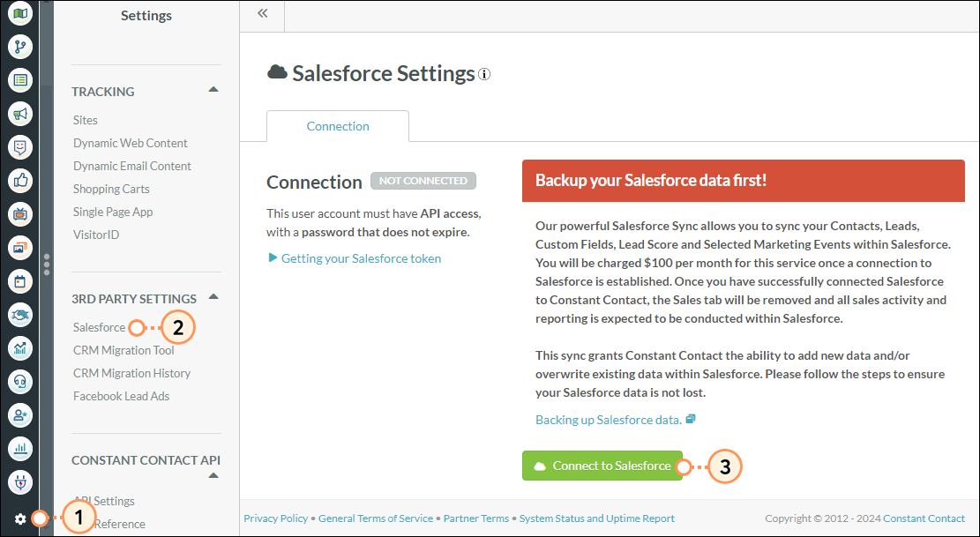The height and width of the screenshot is (537, 980).
Task: Collapse the CONSTANT CONTACT API section
Action: [213, 476]
